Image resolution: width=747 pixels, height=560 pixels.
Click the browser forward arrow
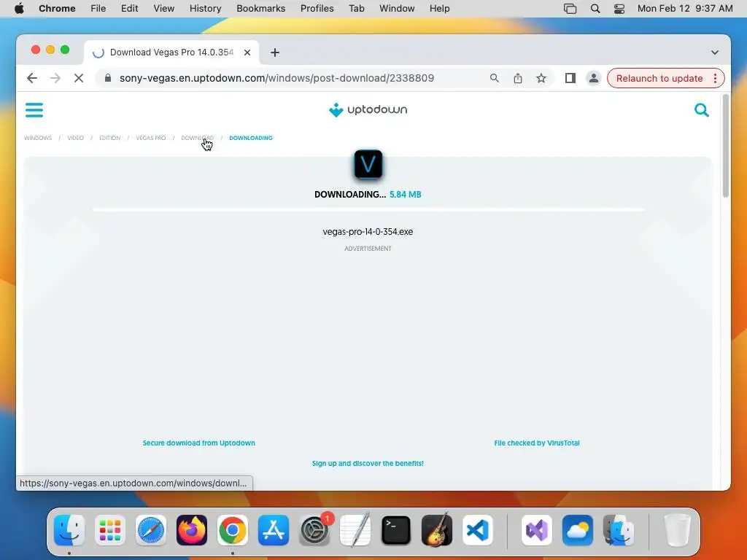[55, 78]
